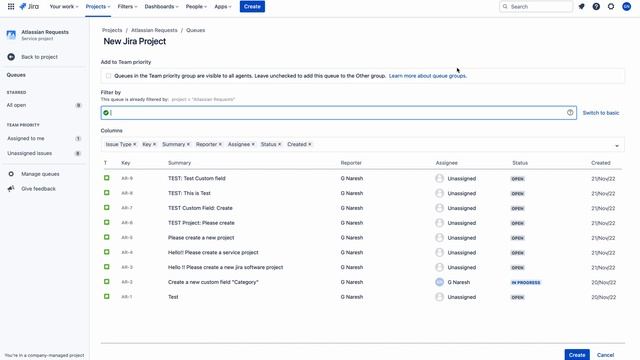
Task: Remove the Assignee column tag
Action: click(x=253, y=144)
